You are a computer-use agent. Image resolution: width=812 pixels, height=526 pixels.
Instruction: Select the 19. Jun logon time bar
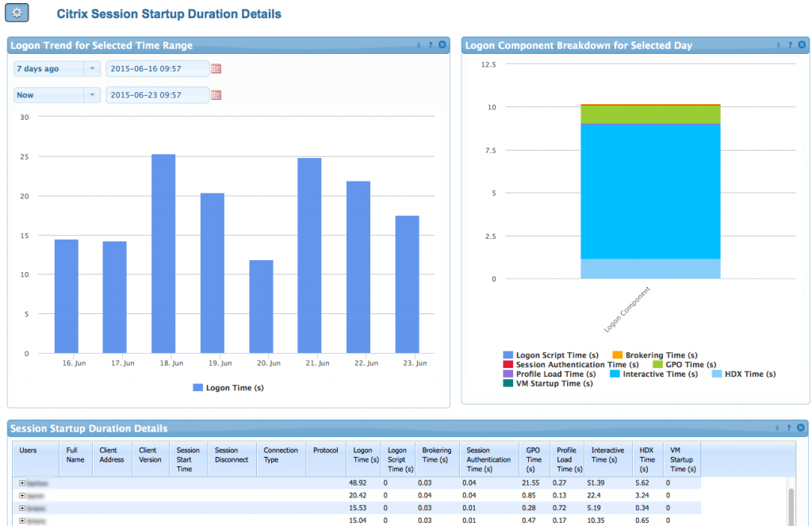coord(213,273)
